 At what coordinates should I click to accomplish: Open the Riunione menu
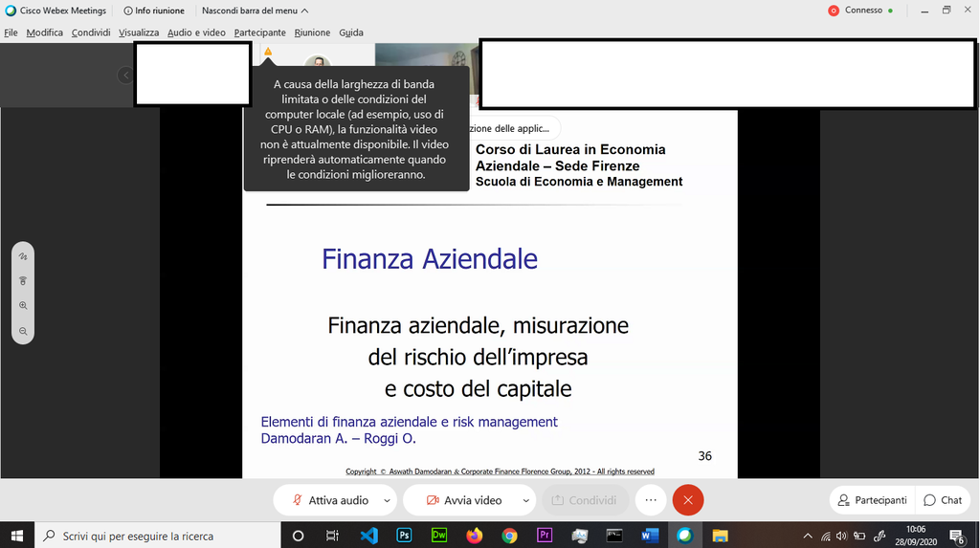coord(312,33)
